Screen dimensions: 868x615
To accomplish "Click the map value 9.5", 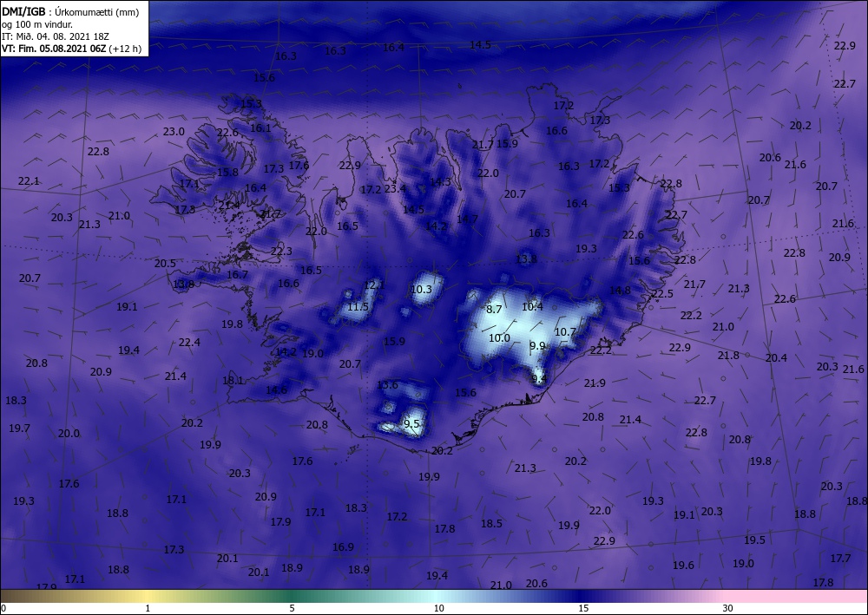I will click(411, 424).
